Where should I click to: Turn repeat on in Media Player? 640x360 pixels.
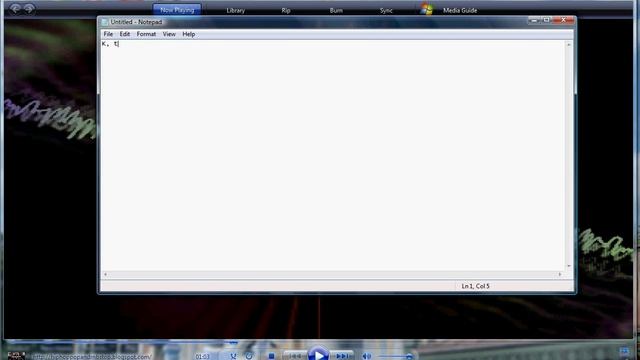click(x=249, y=356)
